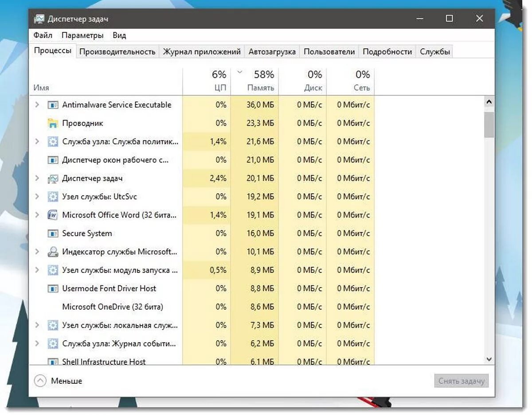Click the 0,5% CPU value
The width and height of the screenshot is (532, 417).
click(x=217, y=270)
